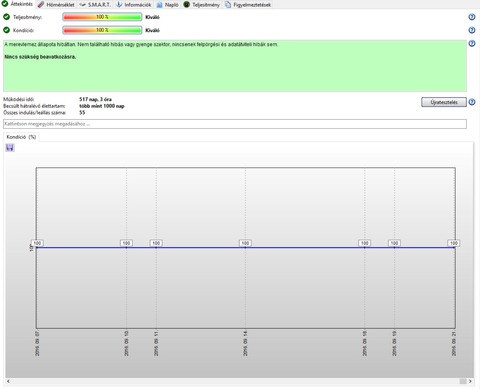
Task: Click the 'Összes indulás/leállás száma' label
Action: coord(34,113)
